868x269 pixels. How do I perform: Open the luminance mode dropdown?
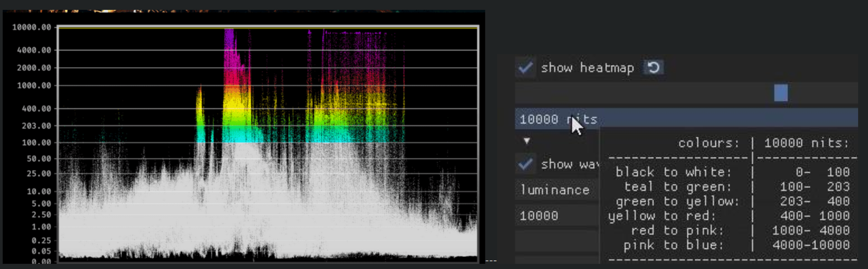point(557,190)
